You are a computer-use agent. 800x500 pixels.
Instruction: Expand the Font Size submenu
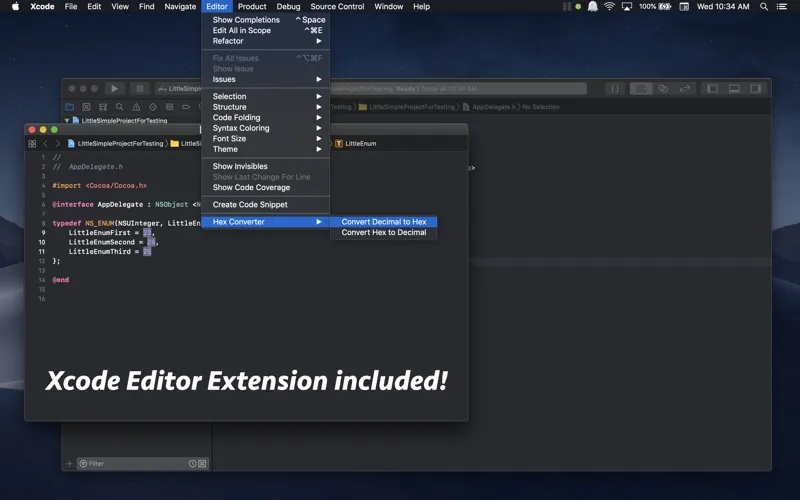pyautogui.click(x=266, y=139)
